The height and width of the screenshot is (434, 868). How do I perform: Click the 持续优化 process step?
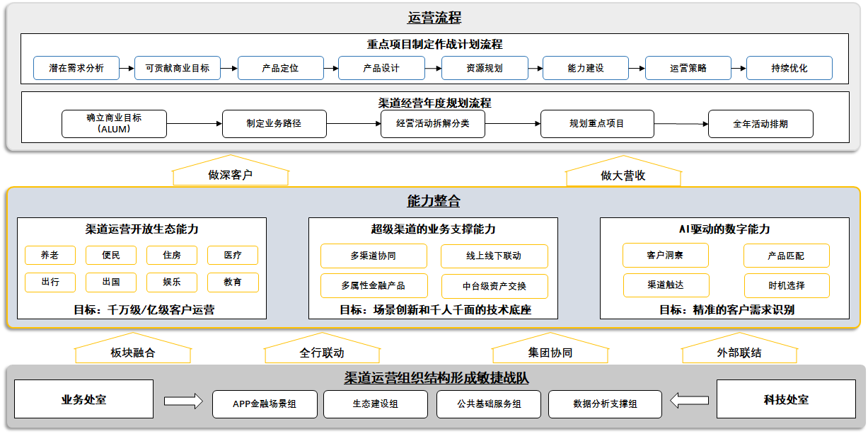[x=789, y=69]
